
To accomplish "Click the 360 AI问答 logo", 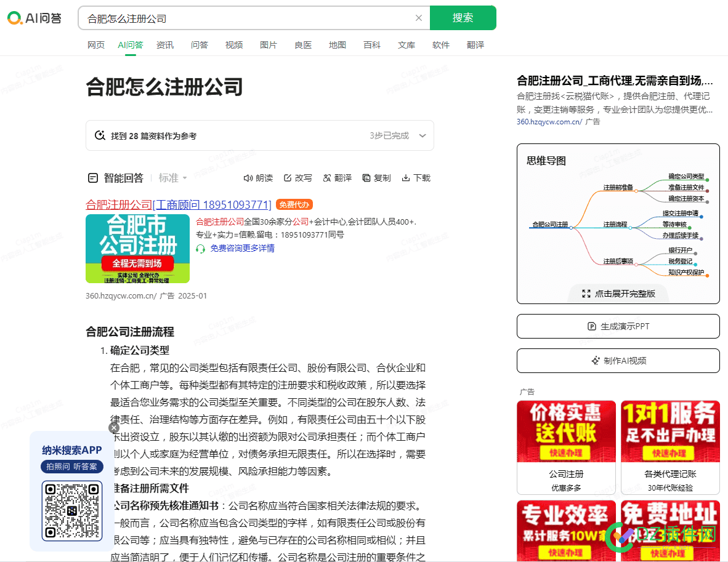I will pyautogui.click(x=34, y=18).
